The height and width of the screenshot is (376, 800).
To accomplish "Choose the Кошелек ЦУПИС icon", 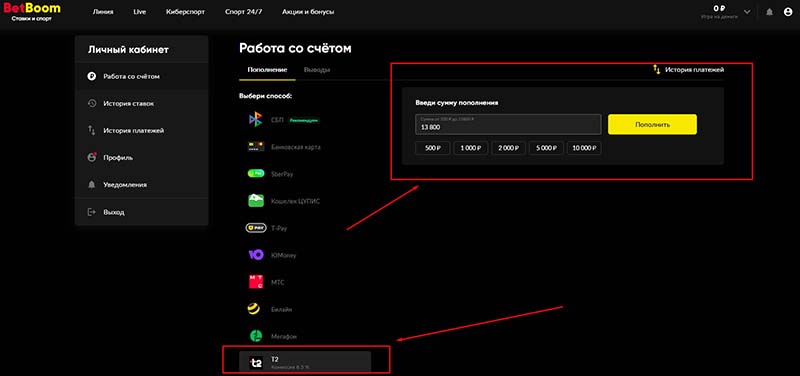I will [x=256, y=201].
